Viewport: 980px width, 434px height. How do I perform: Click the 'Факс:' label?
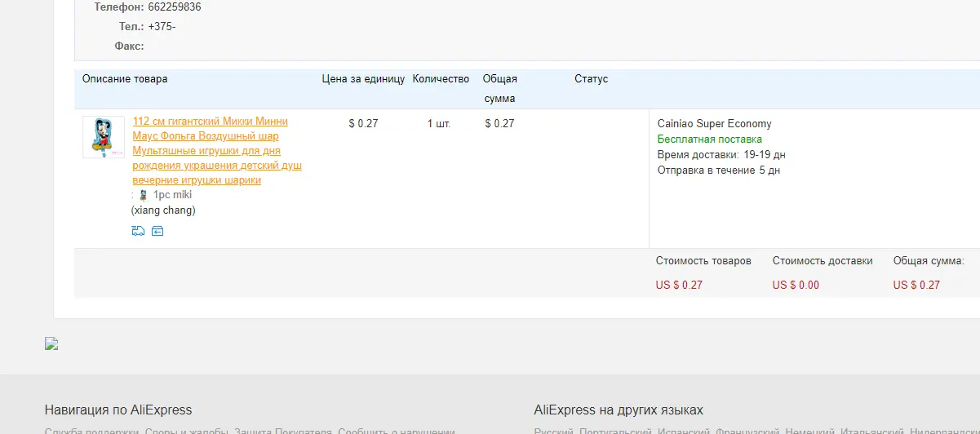(x=130, y=46)
